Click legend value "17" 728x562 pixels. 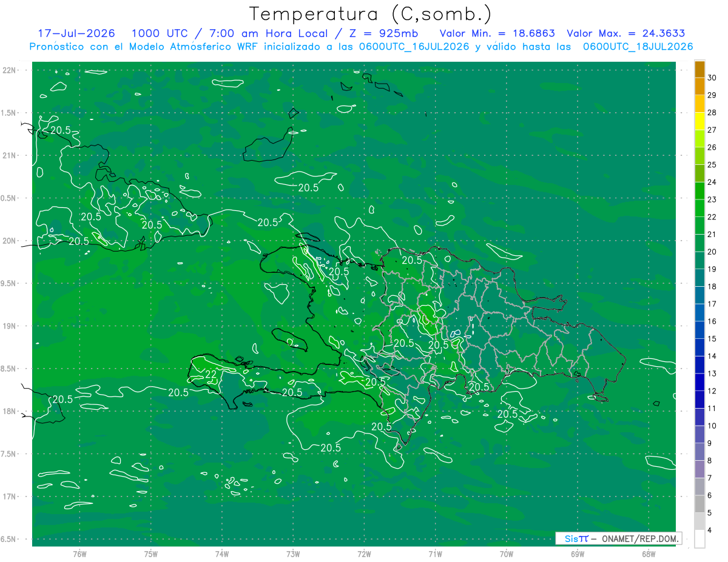[712, 304]
